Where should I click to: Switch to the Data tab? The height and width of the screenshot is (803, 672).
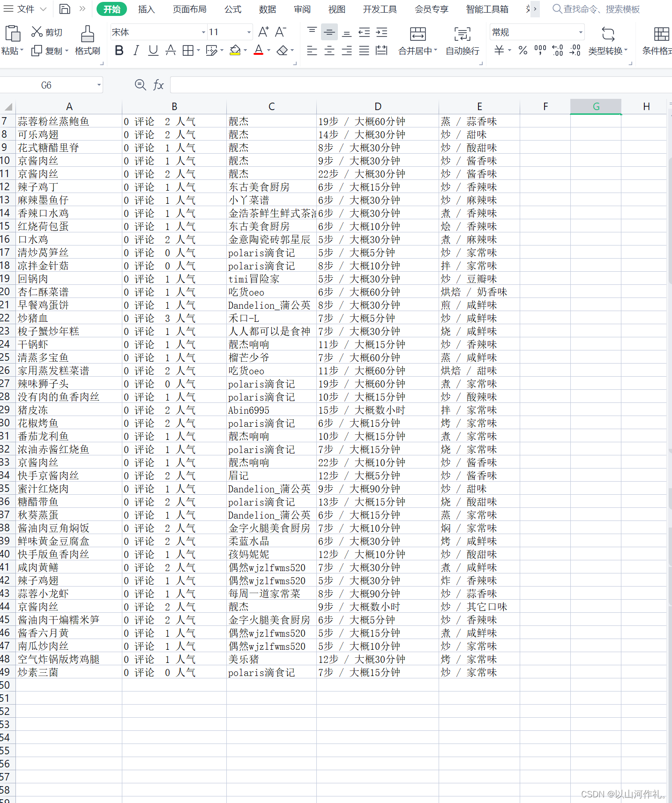[267, 9]
